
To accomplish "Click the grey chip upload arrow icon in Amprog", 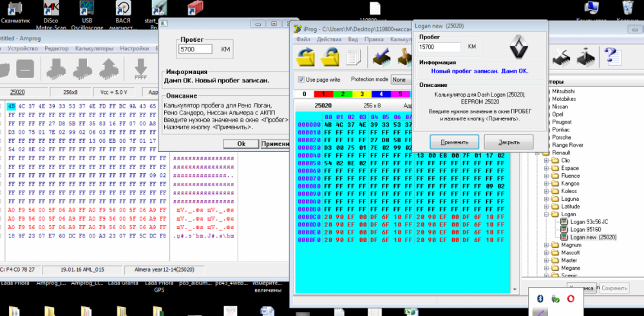I will 108,69.
